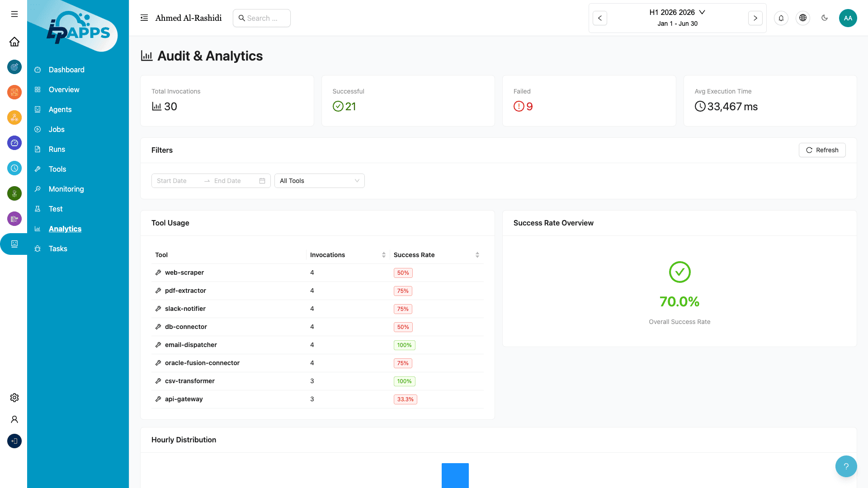Navigate to the Jobs menu item
The height and width of the screenshot is (488, 868).
pos(57,129)
